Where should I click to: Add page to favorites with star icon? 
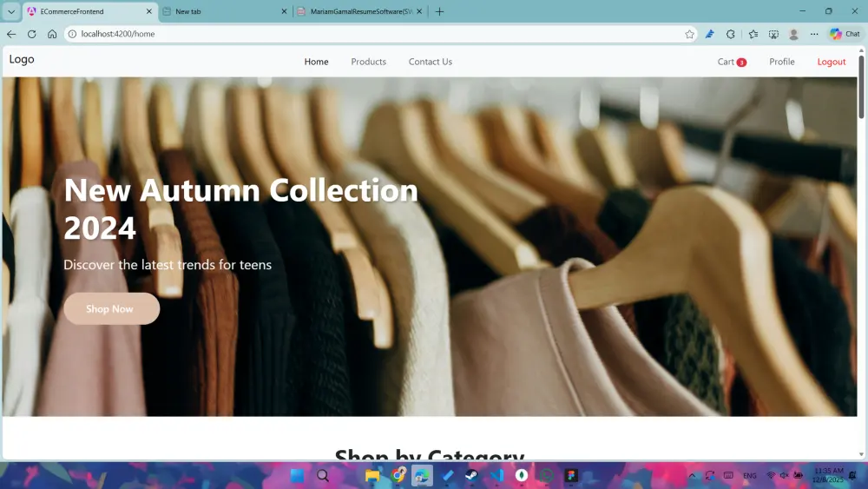[x=689, y=34]
